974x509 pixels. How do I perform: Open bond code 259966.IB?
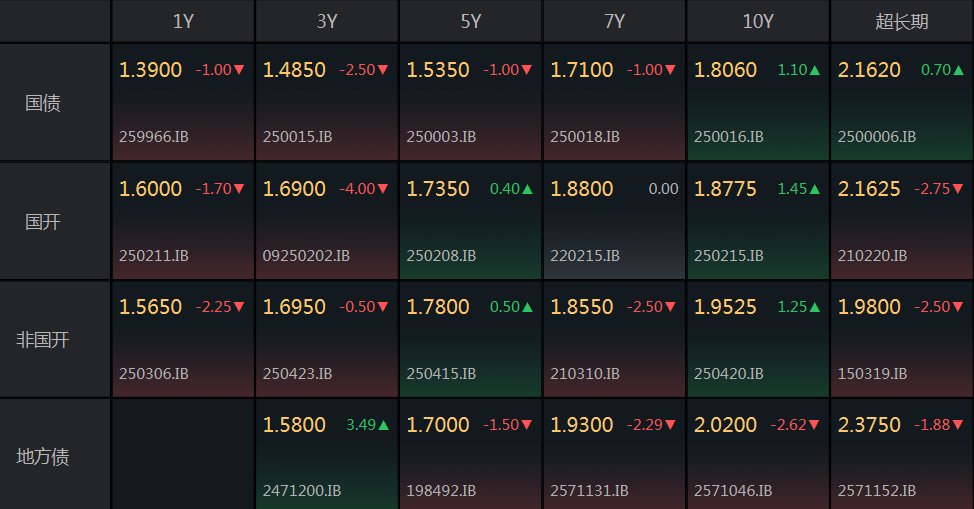click(x=153, y=137)
